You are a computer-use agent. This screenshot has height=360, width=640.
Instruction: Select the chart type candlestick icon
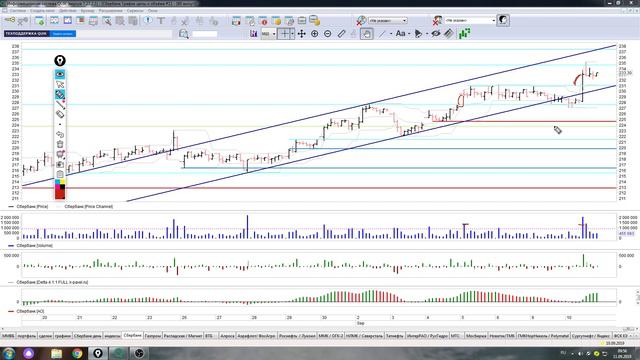[253, 34]
